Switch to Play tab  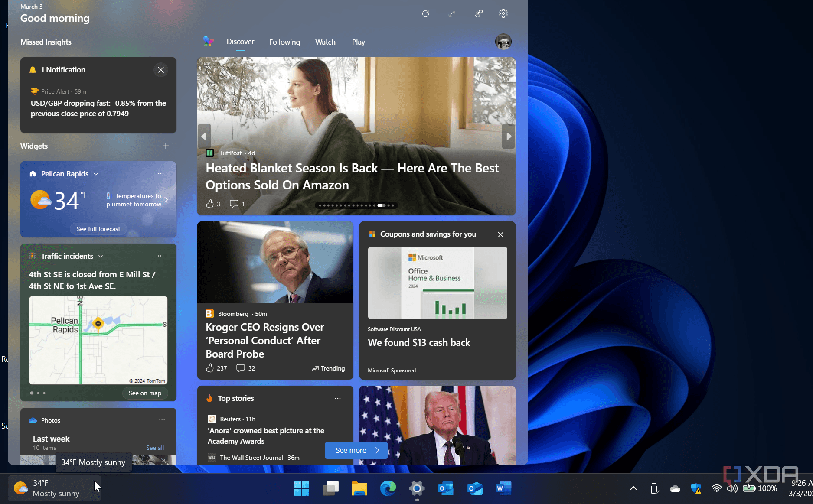[x=358, y=42]
